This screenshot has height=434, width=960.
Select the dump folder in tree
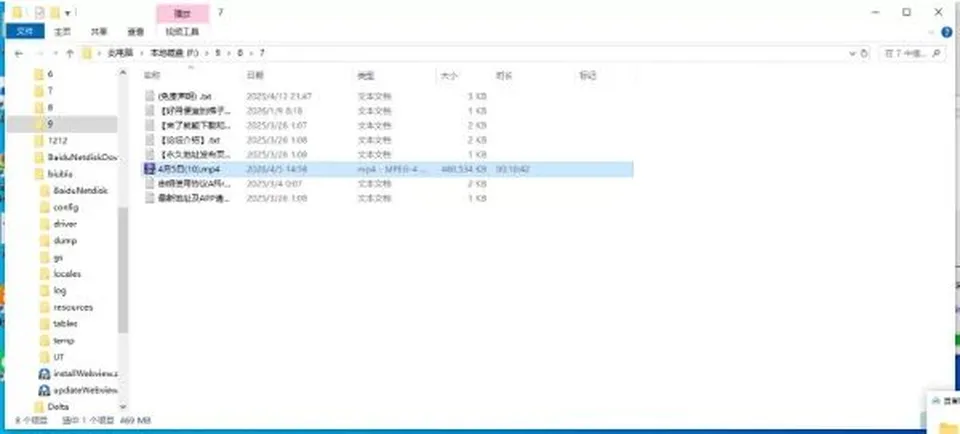coord(65,241)
